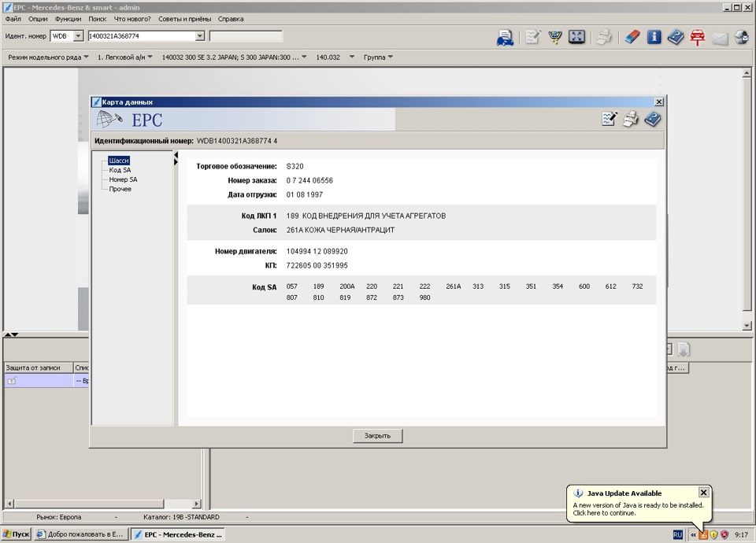Screen dimensions: 756x543
Task: Click the empty field next to ident number
Action: point(246,36)
